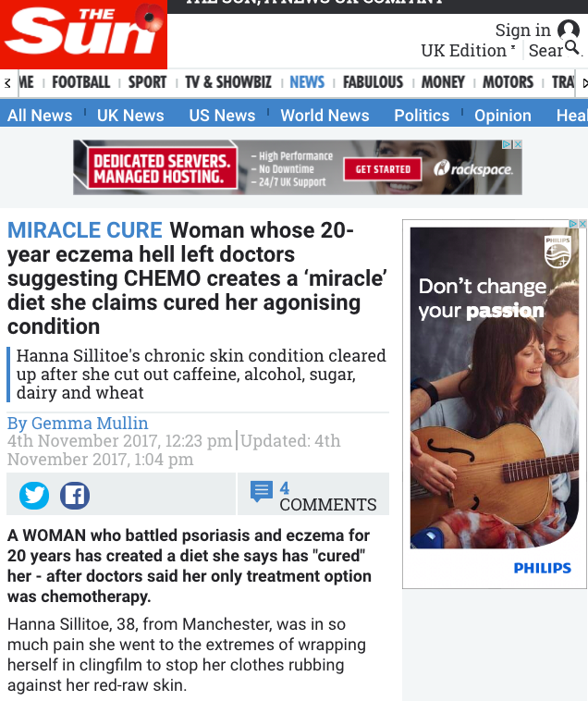Open the Money section menu
The image size is (588, 701).
443,82
